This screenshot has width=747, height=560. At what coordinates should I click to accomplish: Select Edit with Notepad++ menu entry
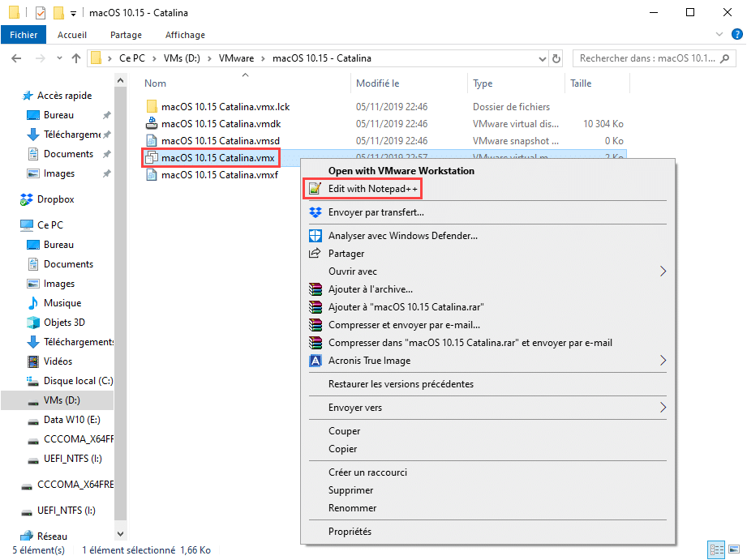pos(373,189)
